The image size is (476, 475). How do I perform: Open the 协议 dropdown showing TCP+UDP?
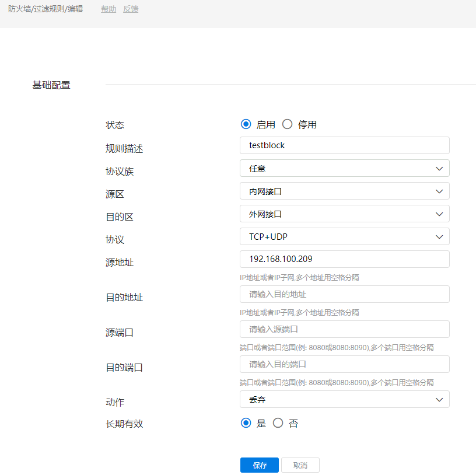click(x=344, y=237)
